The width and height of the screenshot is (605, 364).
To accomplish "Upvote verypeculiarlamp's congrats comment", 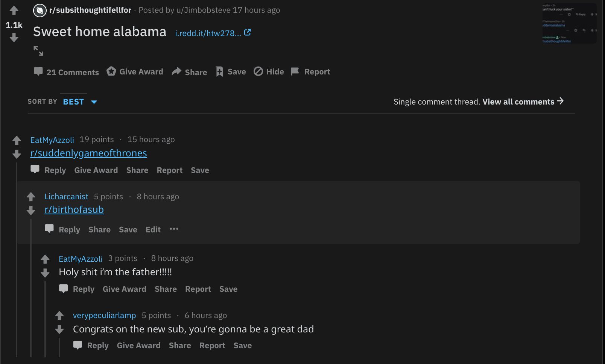I will pos(59,315).
